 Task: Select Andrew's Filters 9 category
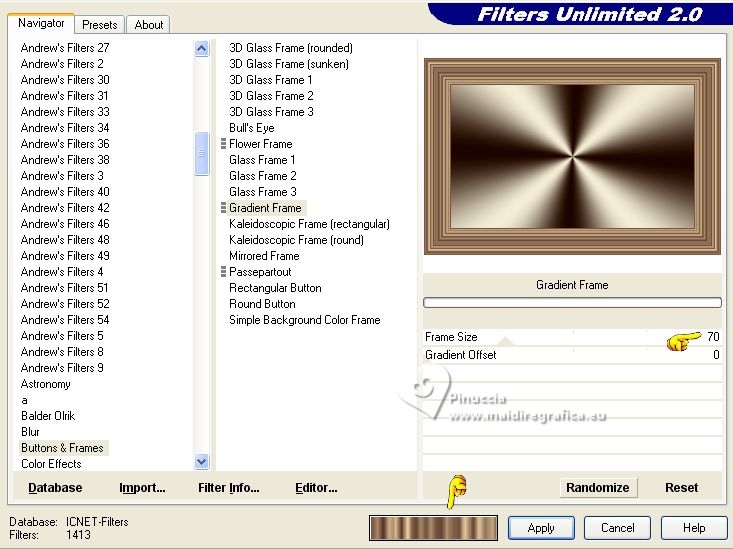(62, 368)
